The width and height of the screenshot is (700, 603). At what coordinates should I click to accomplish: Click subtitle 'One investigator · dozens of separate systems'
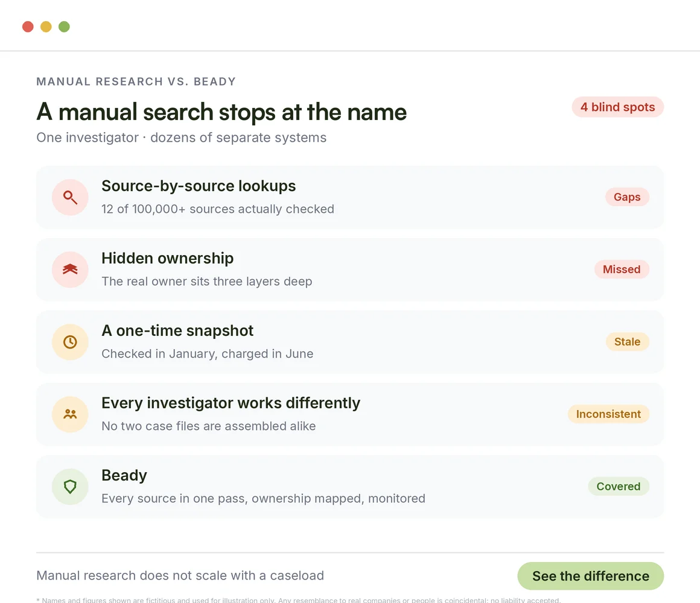[x=181, y=137]
